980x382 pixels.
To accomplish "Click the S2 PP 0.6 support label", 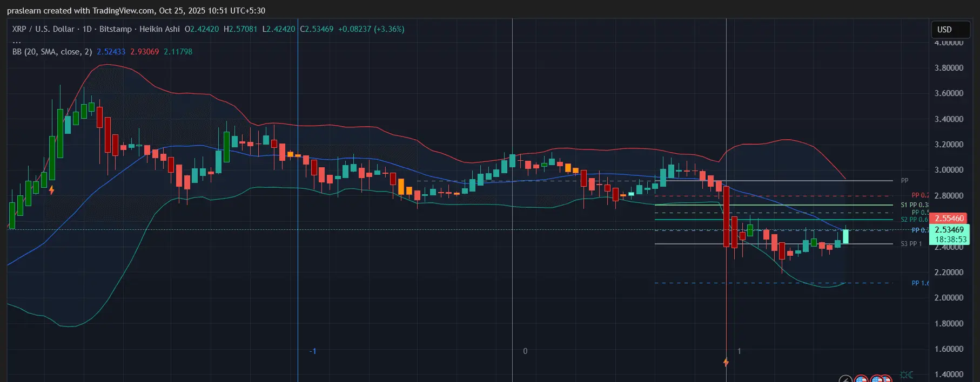I will [x=914, y=220].
